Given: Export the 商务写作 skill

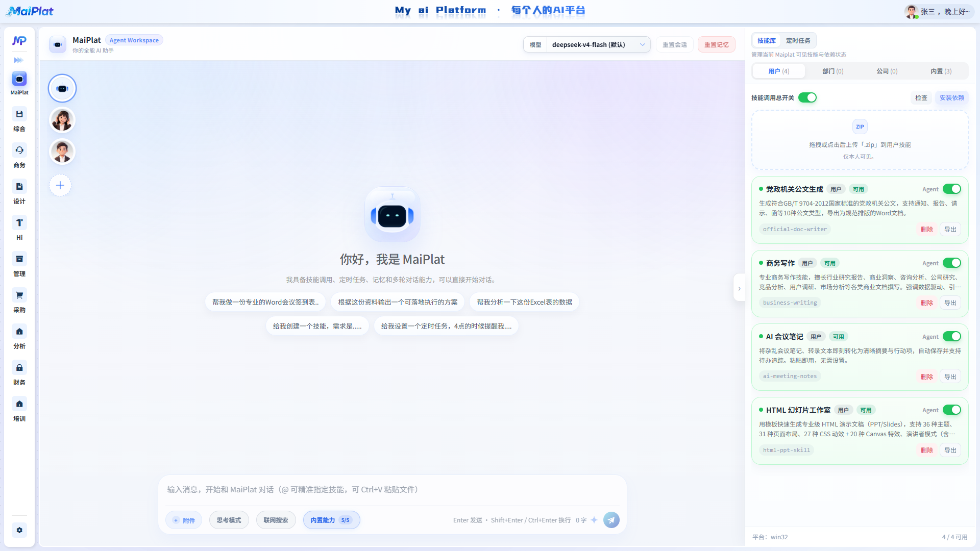Looking at the screenshot, I should coord(950,303).
